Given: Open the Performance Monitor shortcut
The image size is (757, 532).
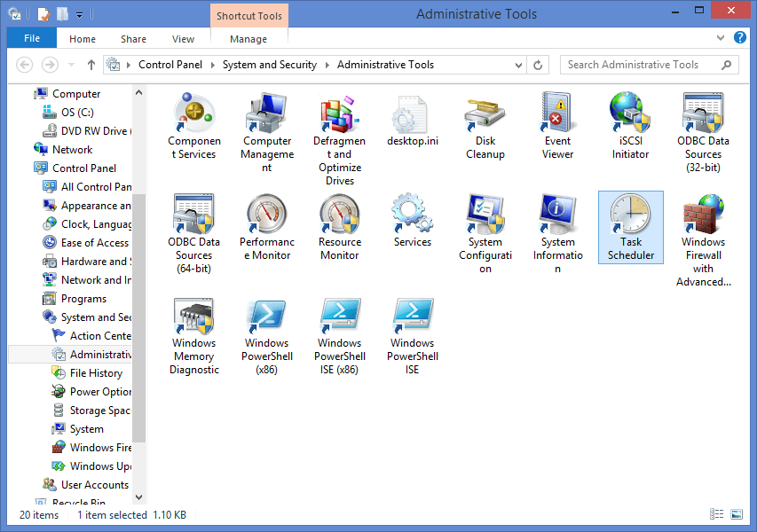Looking at the screenshot, I should (x=267, y=227).
